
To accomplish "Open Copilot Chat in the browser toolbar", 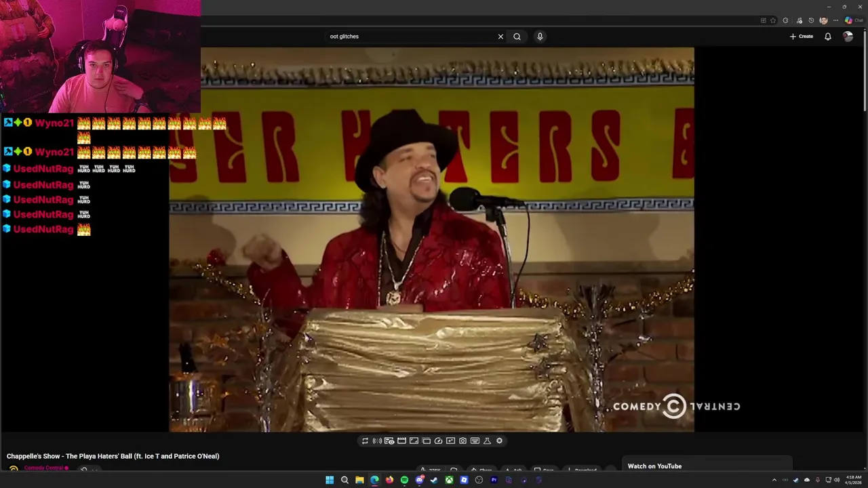I will 853,20.
